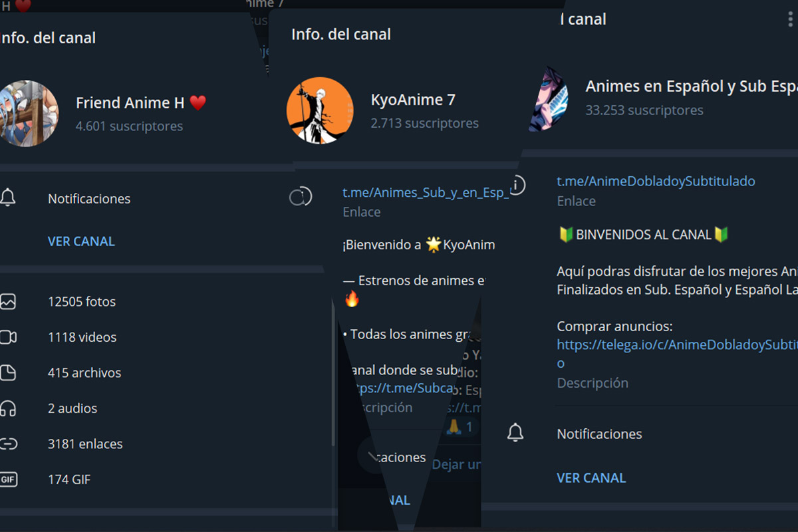This screenshot has width=798, height=532.
Task: Open the t.me/Subca link in KyoAnime description
Action: pyautogui.click(x=406, y=389)
